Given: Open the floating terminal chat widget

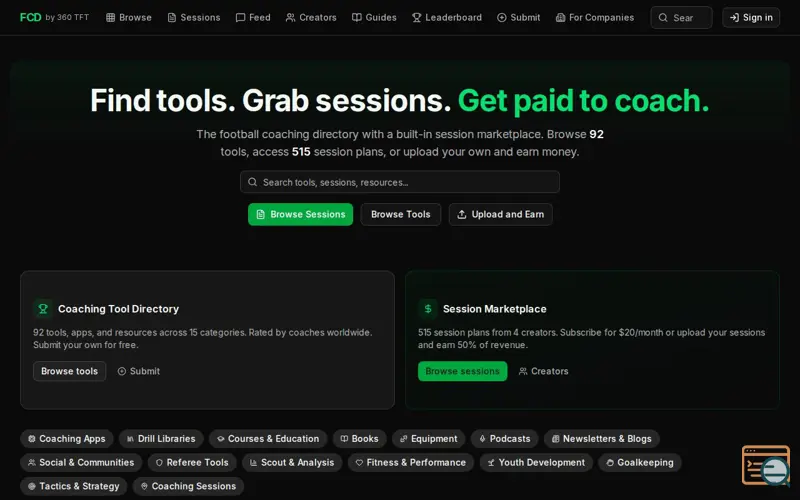Looking at the screenshot, I should (x=766, y=465).
